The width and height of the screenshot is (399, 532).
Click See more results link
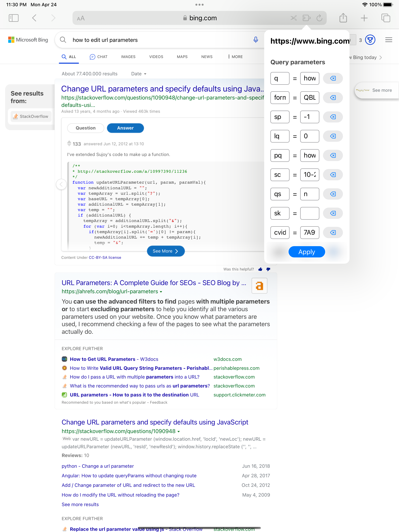point(80,504)
